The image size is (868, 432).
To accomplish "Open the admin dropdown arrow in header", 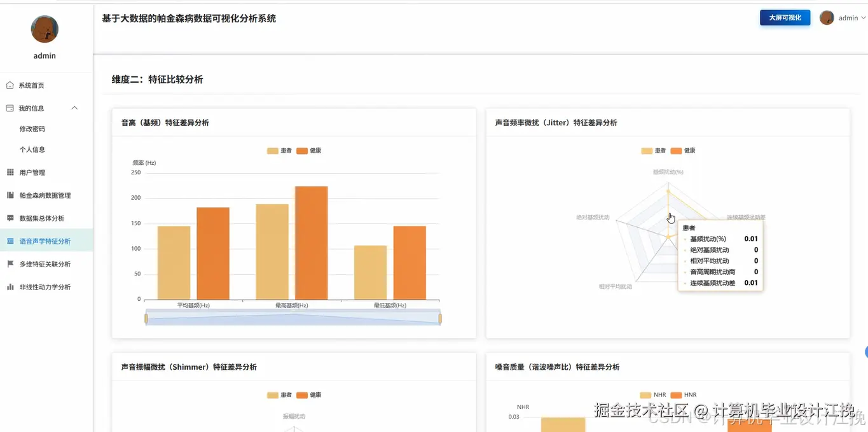I will point(863,18).
